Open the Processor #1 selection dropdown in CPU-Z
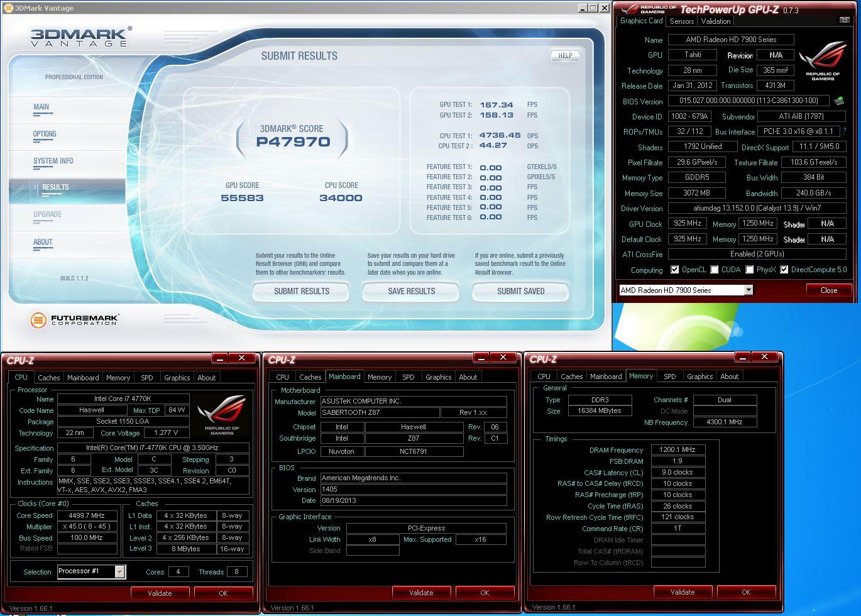Image resolution: width=861 pixels, height=616 pixels. coord(119,571)
